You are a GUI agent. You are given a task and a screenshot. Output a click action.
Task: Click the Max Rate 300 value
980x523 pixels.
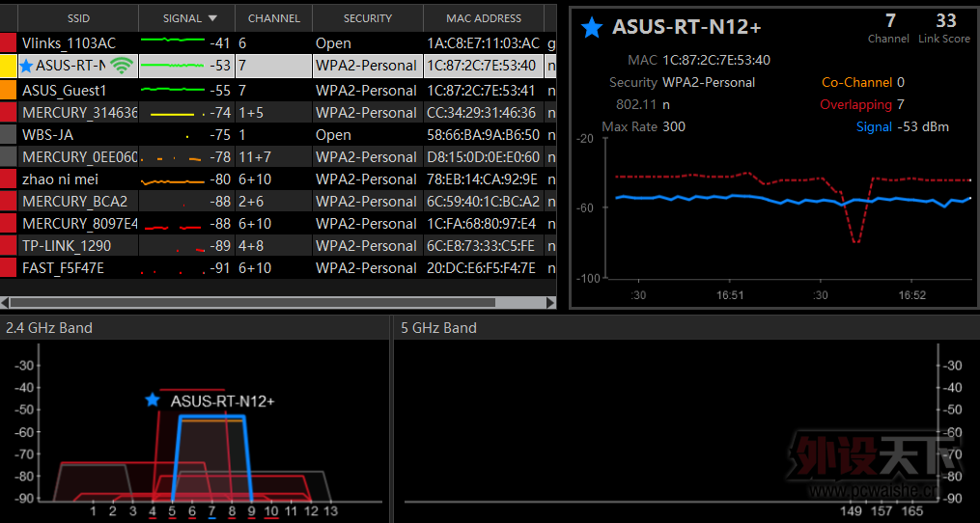click(x=674, y=126)
